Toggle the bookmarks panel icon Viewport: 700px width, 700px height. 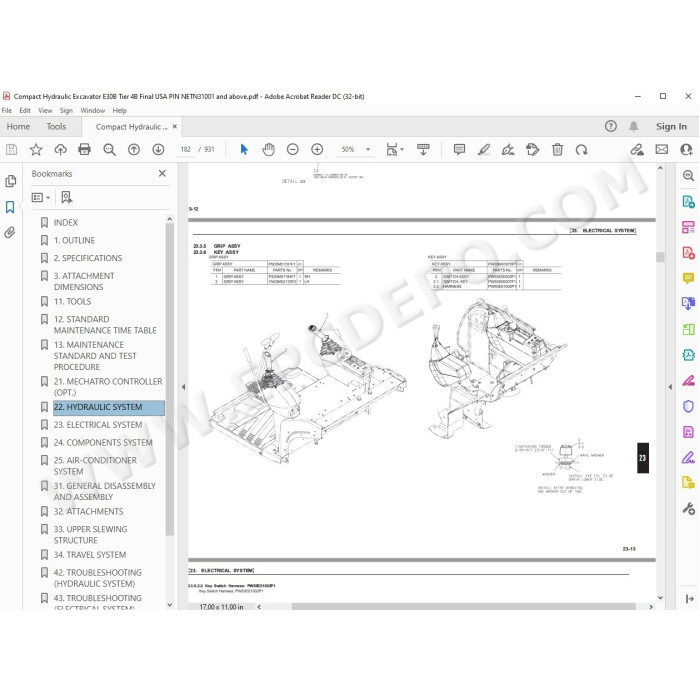pyautogui.click(x=10, y=207)
